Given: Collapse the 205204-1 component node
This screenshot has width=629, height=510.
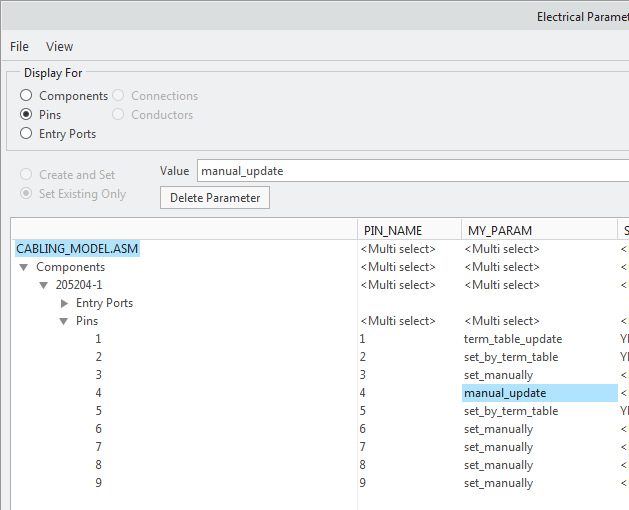Looking at the screenshot, I should 44,286.
